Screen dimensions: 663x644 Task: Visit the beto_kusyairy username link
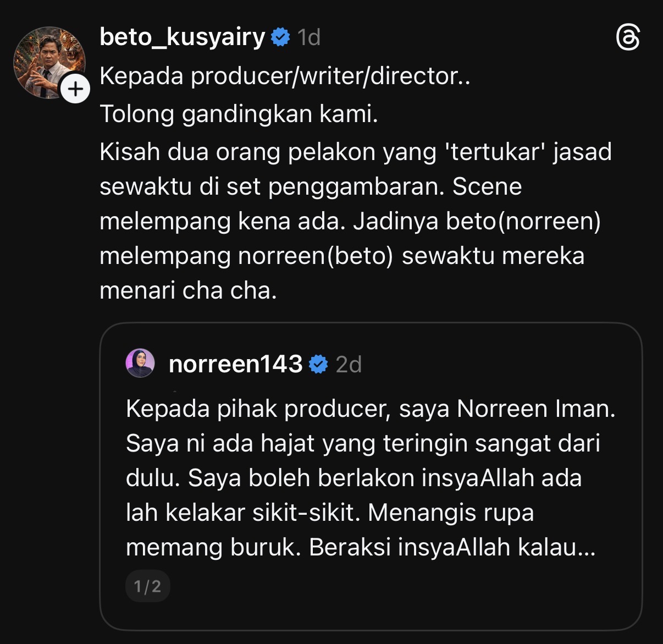pos(182,37)
